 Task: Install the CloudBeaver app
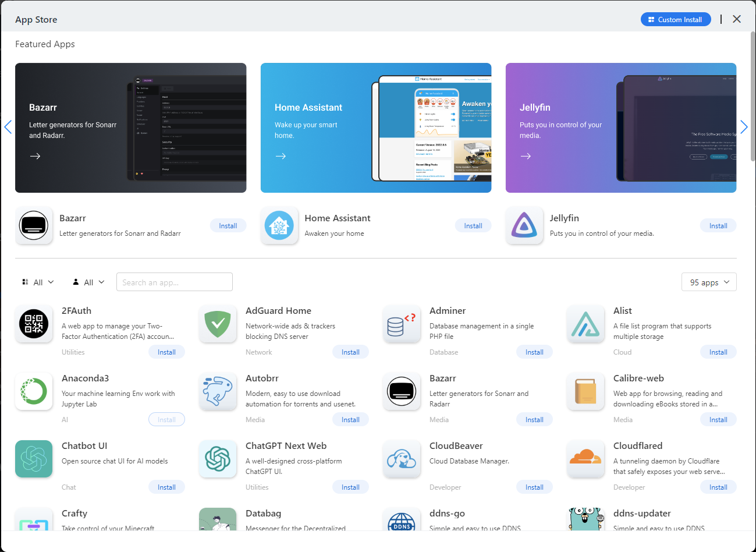pyautogui.click(x=534, y=487)
